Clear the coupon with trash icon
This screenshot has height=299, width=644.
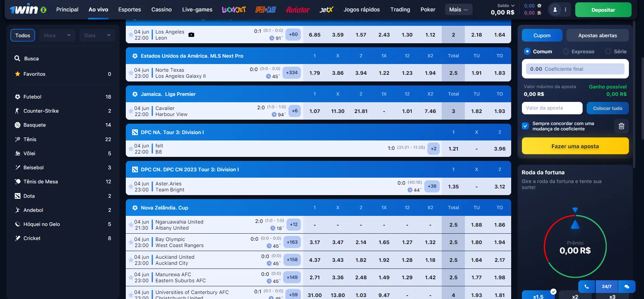622,126
